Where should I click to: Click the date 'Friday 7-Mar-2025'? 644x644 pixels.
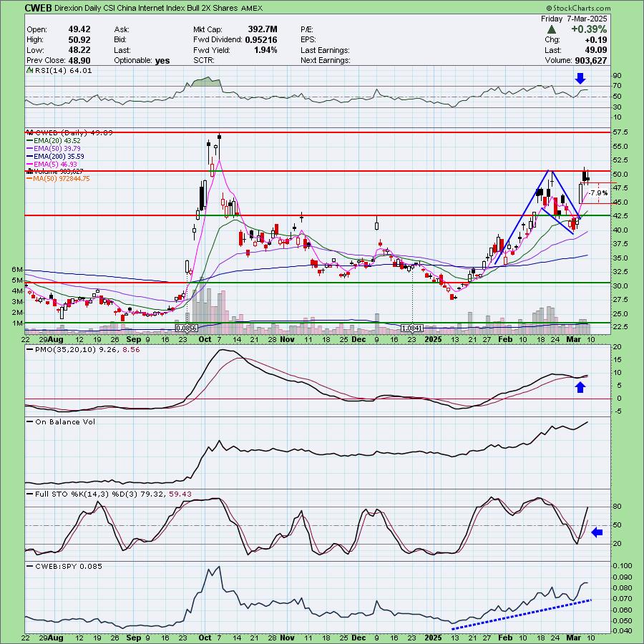point(574,19)
